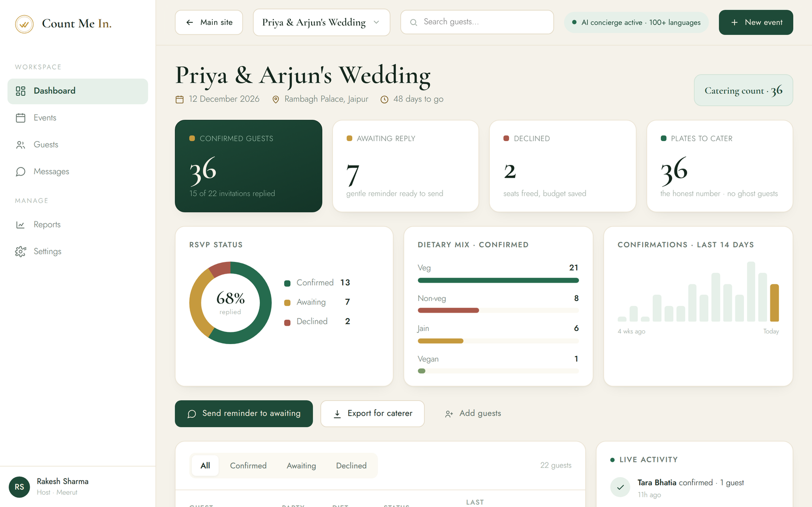Screen dimensions: 812x507
Task: Open Messages in the sidebar
Action: pos(78,172)
